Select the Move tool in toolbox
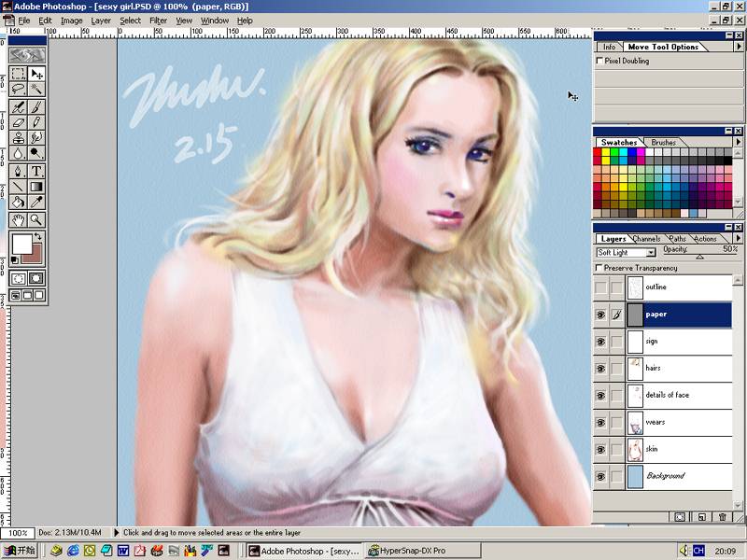This screenshot has height=560, width=747. pos(36,74)
